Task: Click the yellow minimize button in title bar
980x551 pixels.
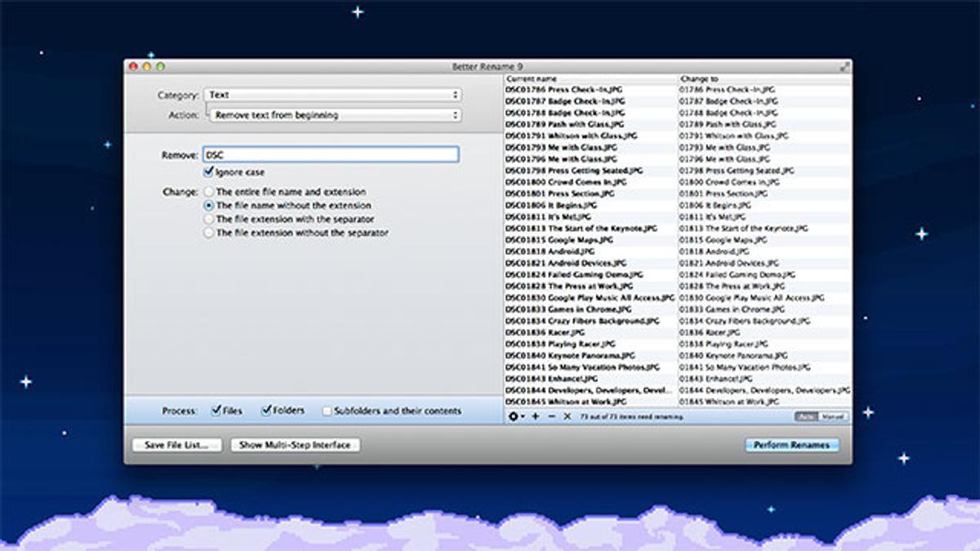Action: point(147,66)
